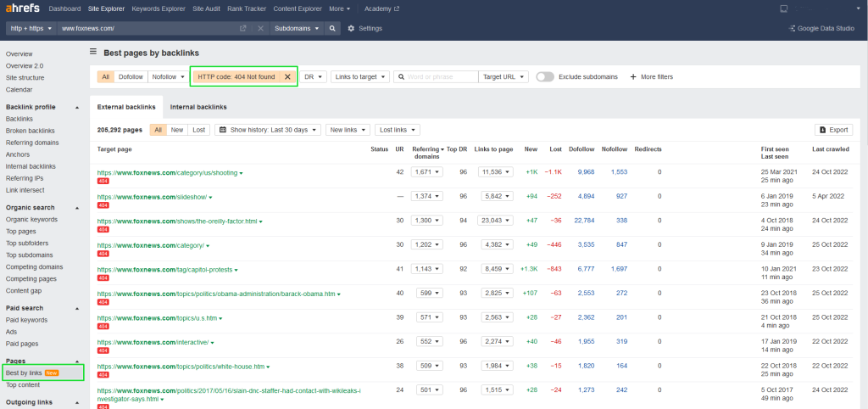The image size is (868, 409).
Task: Open URL in new tab icon
Action: tap(242, 28)
